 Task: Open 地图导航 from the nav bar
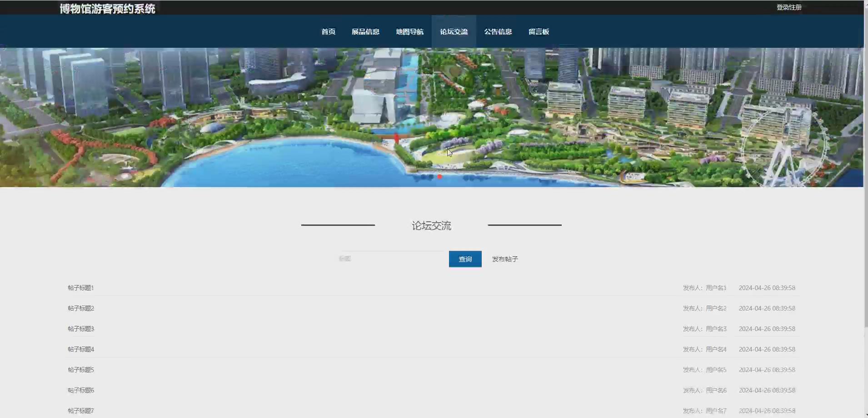(x=409, y=31)
